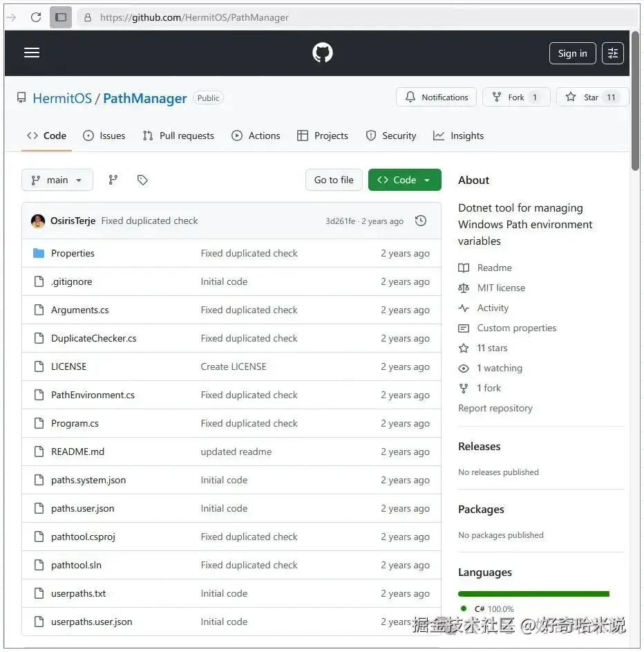Open commit history clock icon

(421, 221)
